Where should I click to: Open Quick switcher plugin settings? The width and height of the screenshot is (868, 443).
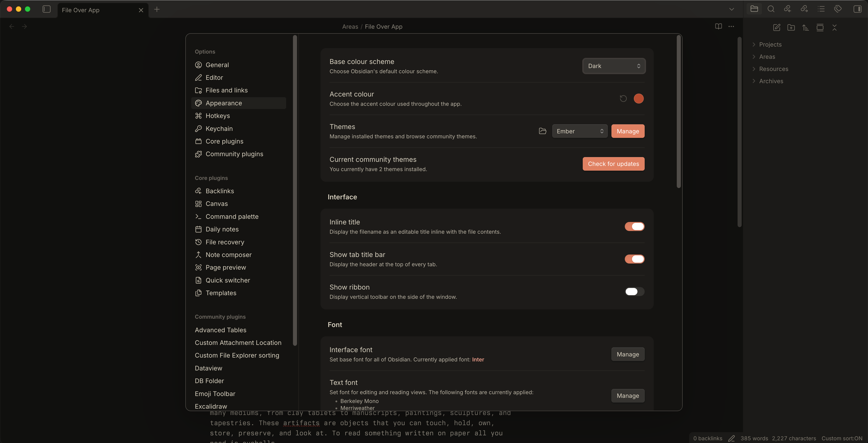point(238,280)
